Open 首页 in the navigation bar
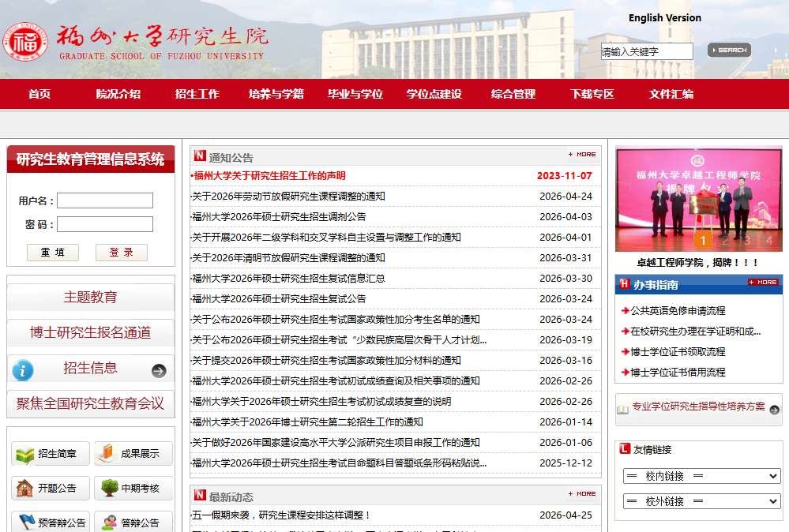The width and height of the screenshot is (789, 532). 39,94
